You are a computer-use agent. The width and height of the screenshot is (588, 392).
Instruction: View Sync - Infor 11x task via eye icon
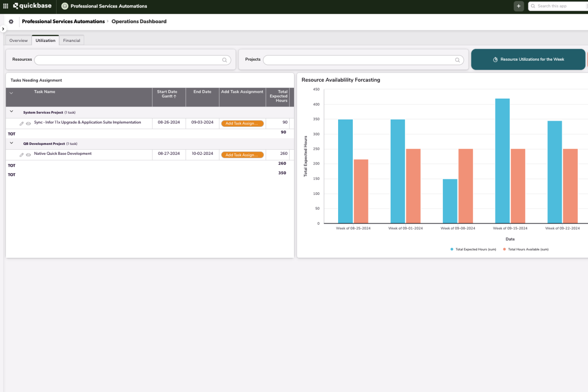(28, 124)
